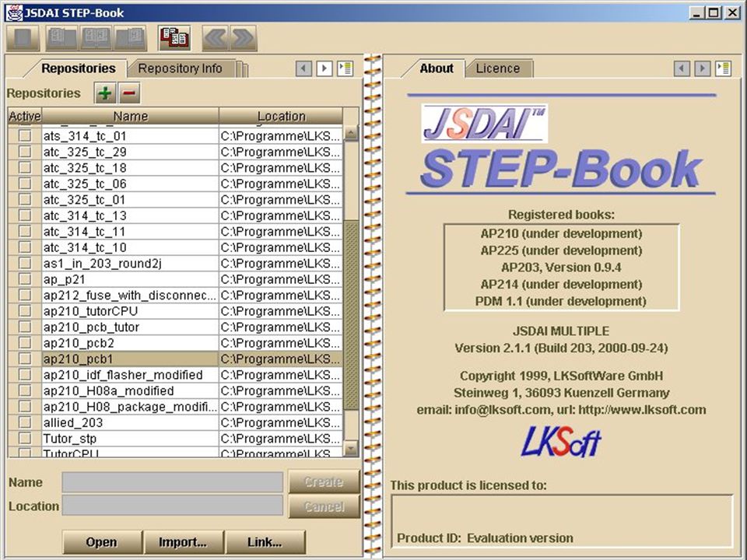Minimize the JSDAI STEP-Book window
Image resolution: width=747 pixels, height=560 pixels.
(697, 13)
